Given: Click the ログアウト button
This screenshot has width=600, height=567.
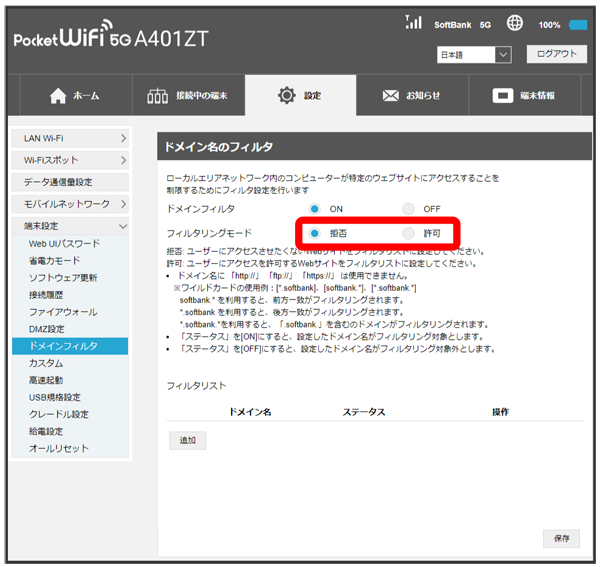Looking at the screenshot, I should tap(556, 54).
